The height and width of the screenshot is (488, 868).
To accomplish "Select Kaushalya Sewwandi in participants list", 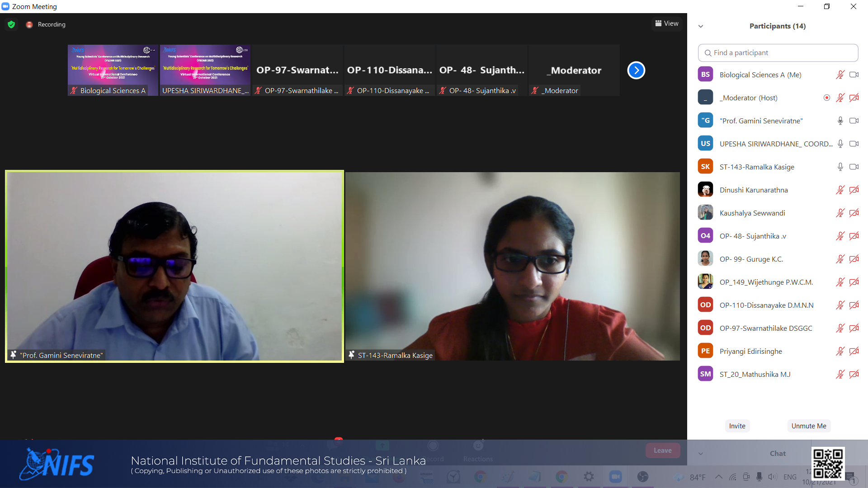I will click(x=752, y=213).
